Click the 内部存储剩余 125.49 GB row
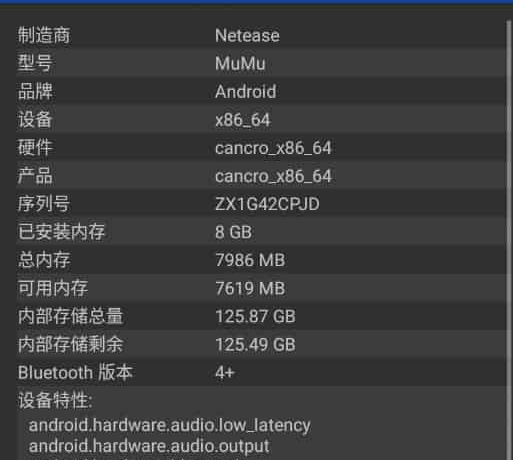513x460 pixels. [261, 344]
